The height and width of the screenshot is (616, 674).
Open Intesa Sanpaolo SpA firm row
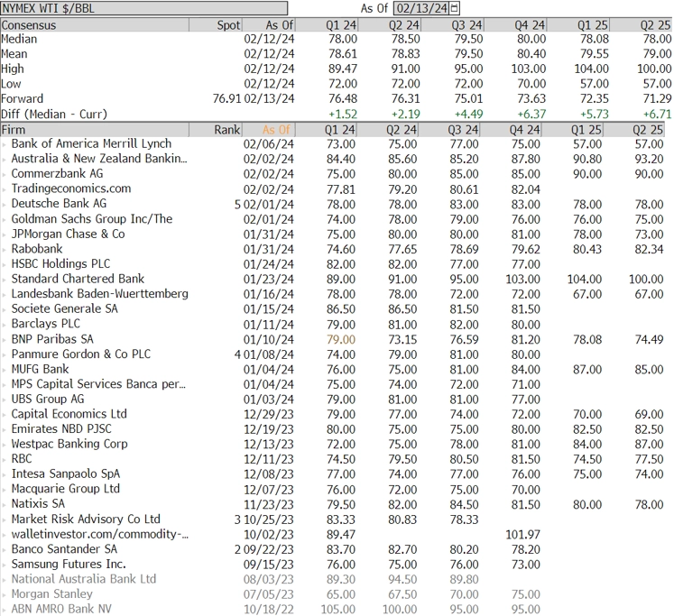(332, 474)
